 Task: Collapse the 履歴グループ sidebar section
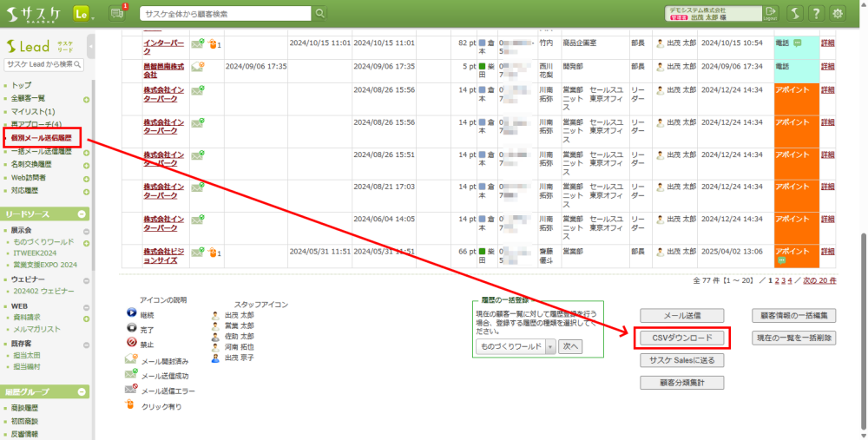click(82, 391)
